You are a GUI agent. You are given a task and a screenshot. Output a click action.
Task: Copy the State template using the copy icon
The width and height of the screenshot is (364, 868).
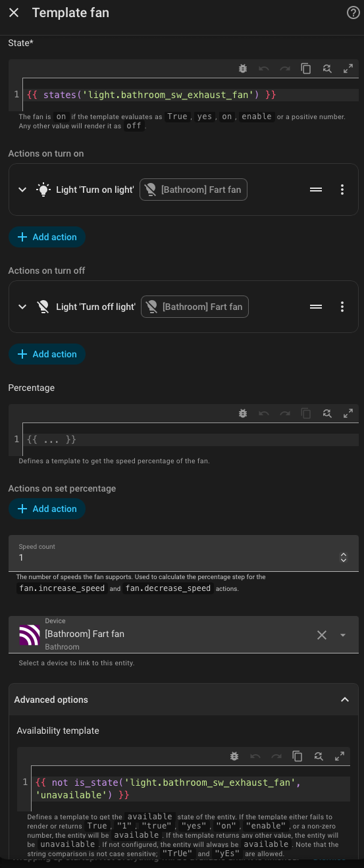(305, 68)
